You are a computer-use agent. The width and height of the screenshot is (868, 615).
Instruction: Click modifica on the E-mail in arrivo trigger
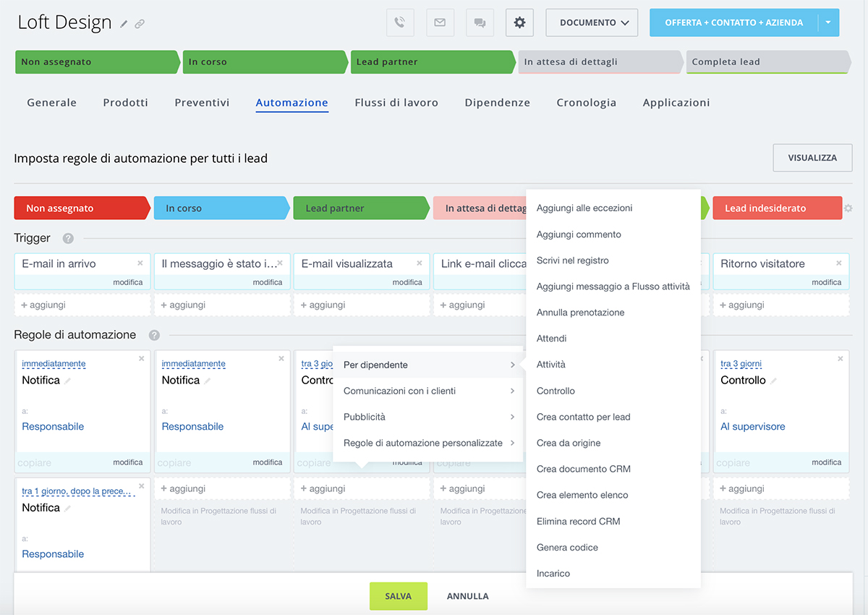click(127, 282)
